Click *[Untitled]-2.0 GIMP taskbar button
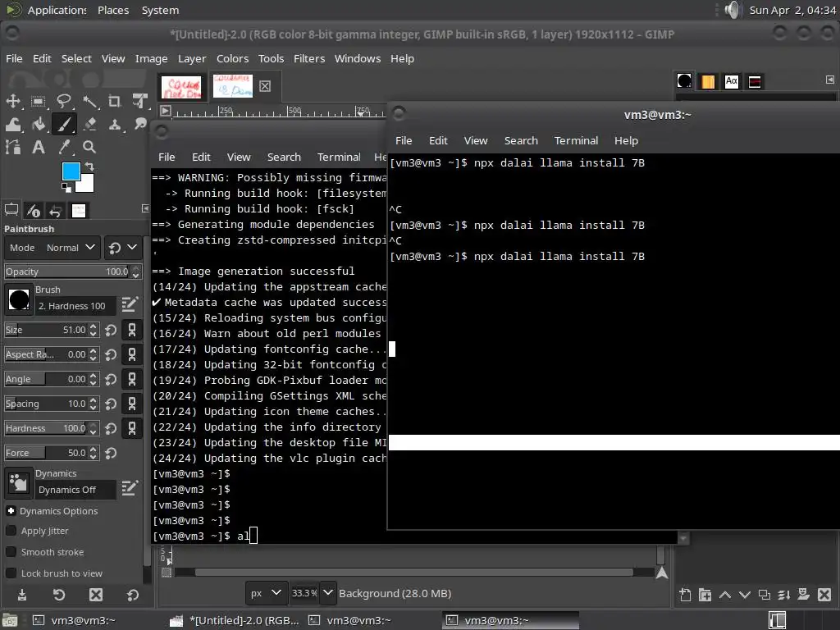The height and width of the screenshot is (630, 840). point(235,620)
